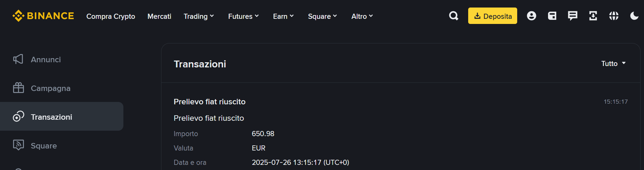
Task: Click the download app icon
Action: [593, 16]
